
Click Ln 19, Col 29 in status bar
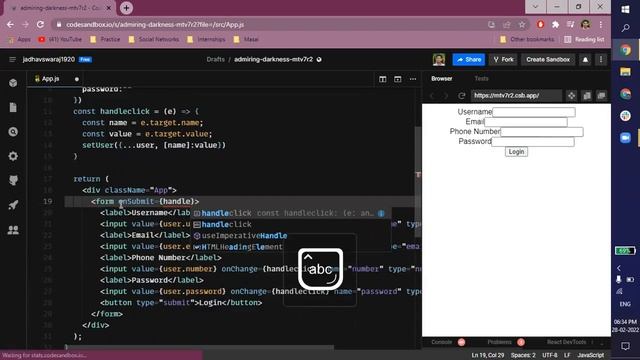pos(487,355)
